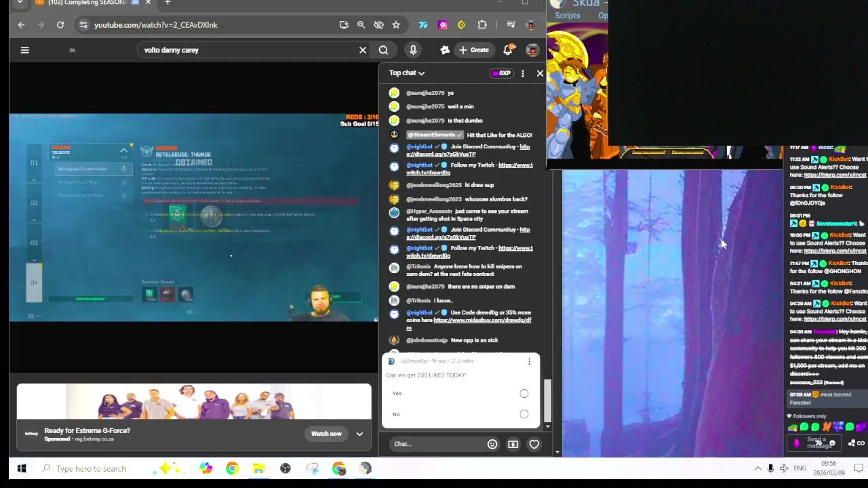The image size is (868, 488).
Task: Click the crossed-out eye icon in address bar
Action: click(x=378, y=25)
